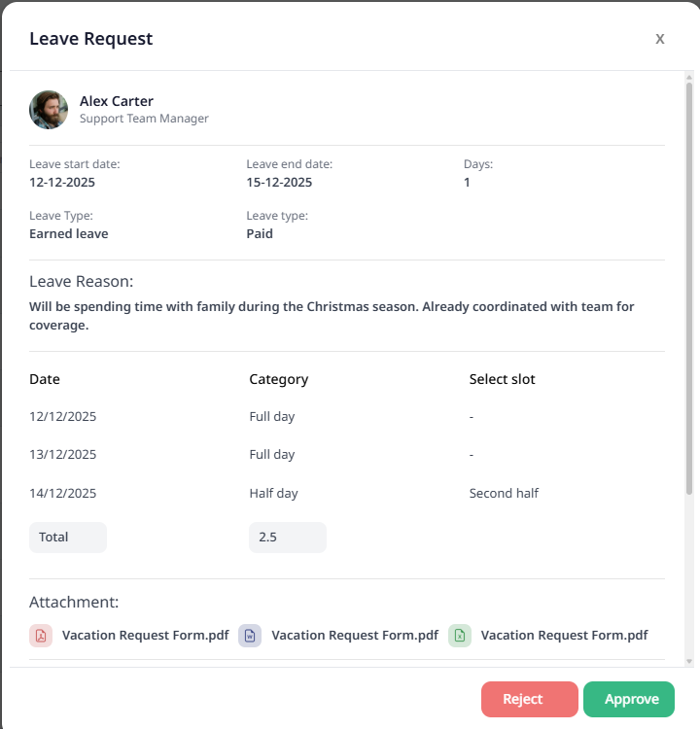Open file name next to green spreadsheet icon
Viewport: 700px width, 729px height.
click(x=564, y=636)
